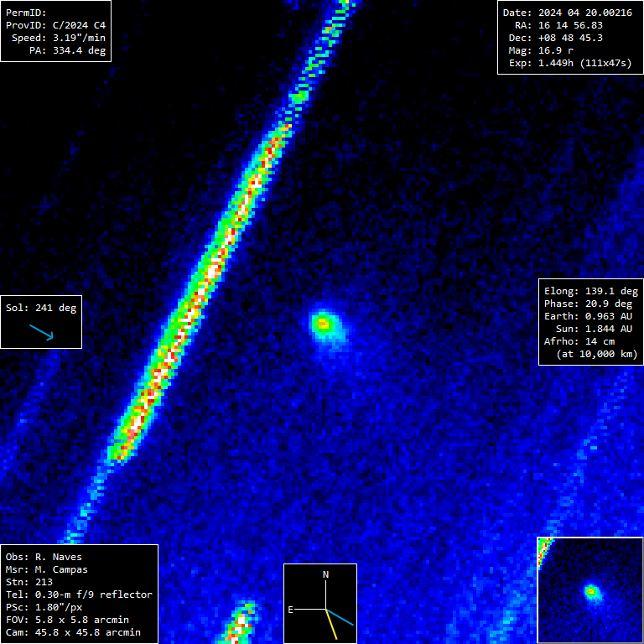The height and width of the screenshot is (644, 644).
Task: Click the inset thumbnail of the comet
Action: pos(590,589)
